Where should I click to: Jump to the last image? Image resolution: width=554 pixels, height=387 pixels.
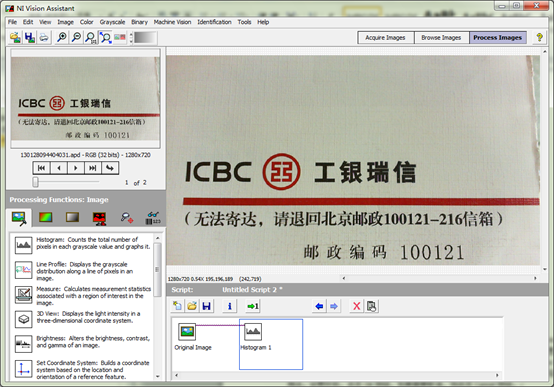pos(93,168)
